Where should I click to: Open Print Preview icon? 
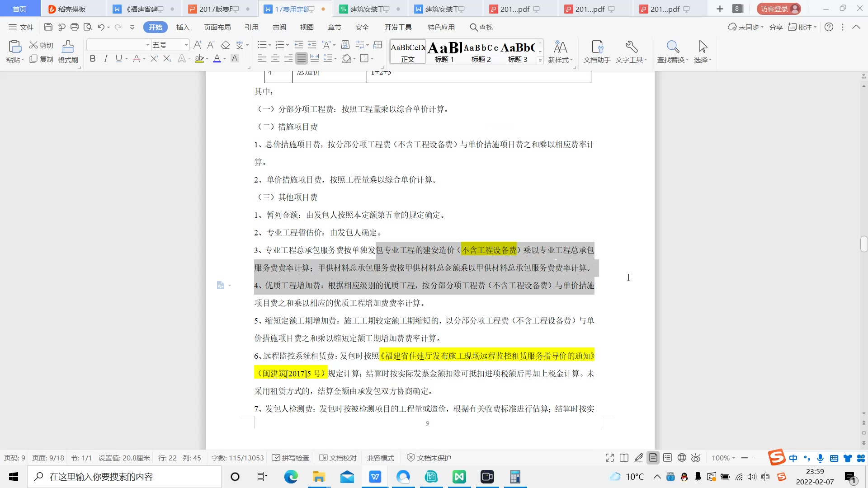88,27
